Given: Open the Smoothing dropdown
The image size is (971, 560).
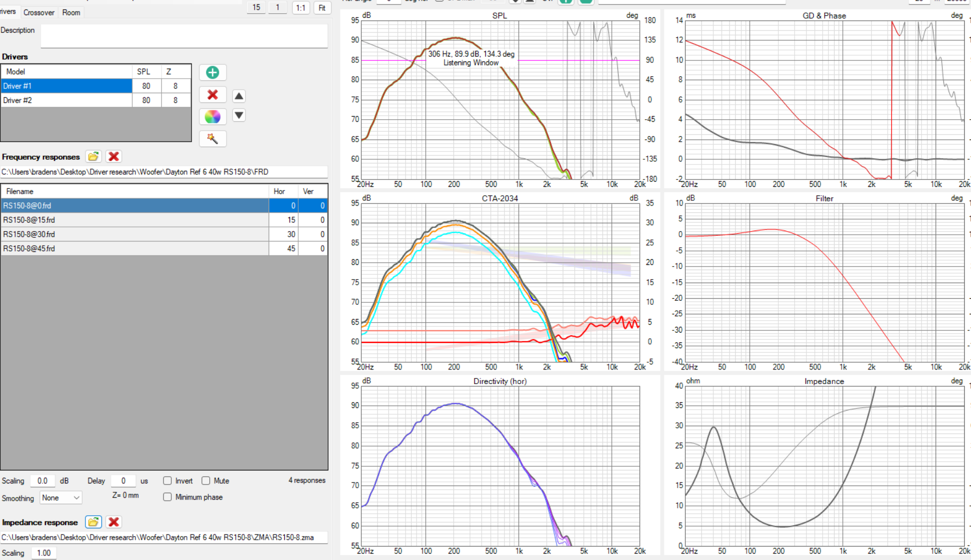Looking at the screenshot, I should (x=61, y=498).
